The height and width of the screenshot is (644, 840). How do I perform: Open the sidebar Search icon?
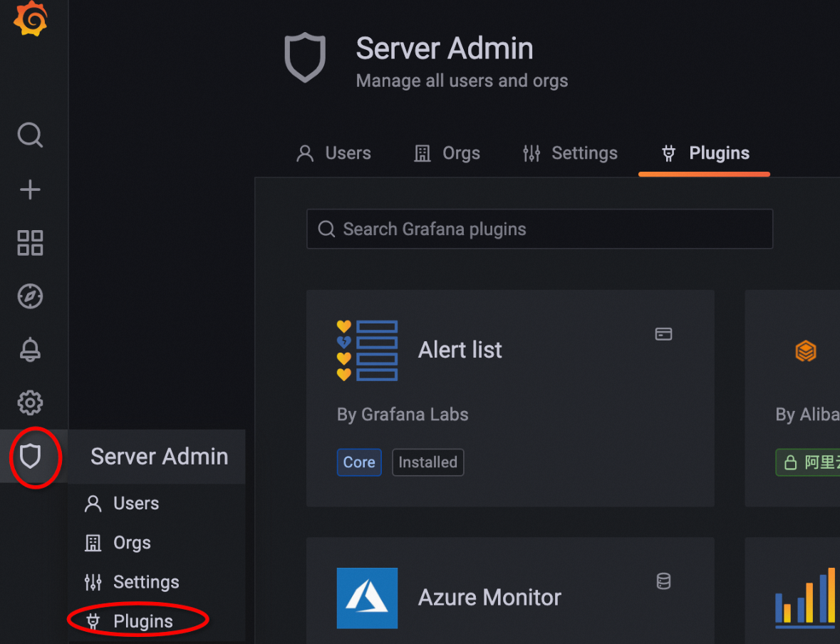pyautogui.click(x=30, y=135)
